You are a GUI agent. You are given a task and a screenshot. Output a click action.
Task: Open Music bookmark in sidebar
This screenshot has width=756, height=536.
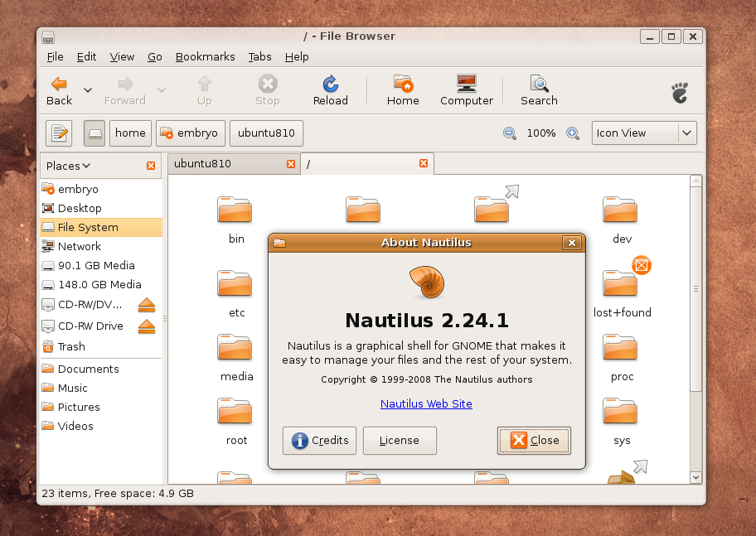coord(101,388)
